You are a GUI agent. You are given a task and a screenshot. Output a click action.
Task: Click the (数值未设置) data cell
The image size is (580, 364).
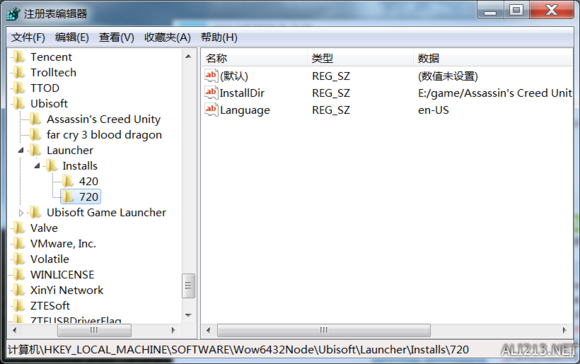(448, 76)
